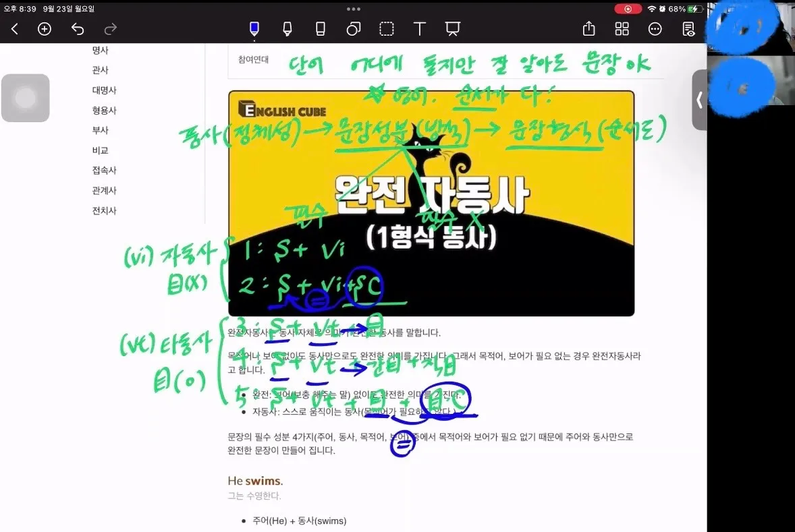Image resolution: width=795 pixels, height=532 pixels.
Task: Open 명사 in the sidebar
Action: pyautogui.click(x=101, y=50)
